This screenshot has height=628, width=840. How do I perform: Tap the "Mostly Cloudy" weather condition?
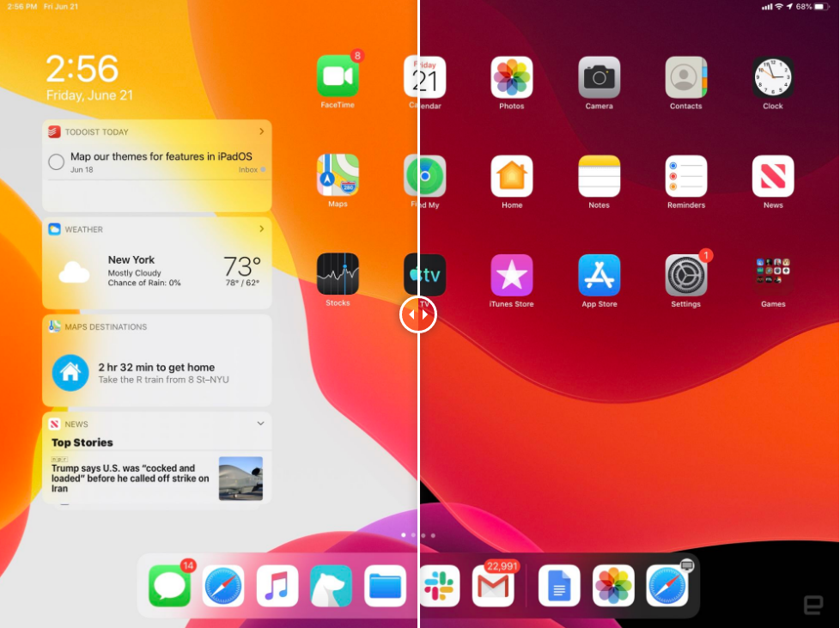click(135, 272)
